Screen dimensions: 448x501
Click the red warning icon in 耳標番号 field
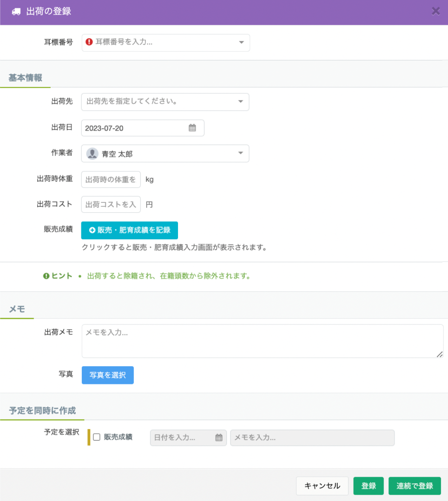coord(89,42)
